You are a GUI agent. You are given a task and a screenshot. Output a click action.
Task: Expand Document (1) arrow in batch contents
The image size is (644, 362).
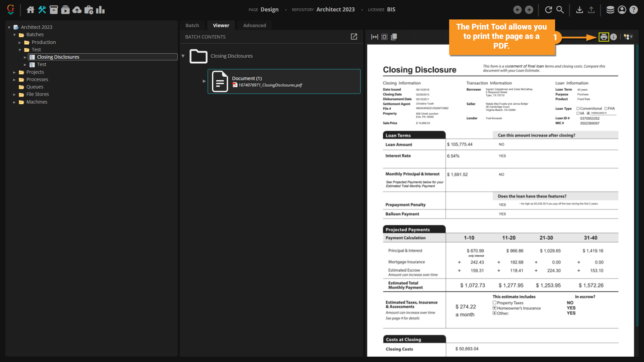(x=204, y=81)
